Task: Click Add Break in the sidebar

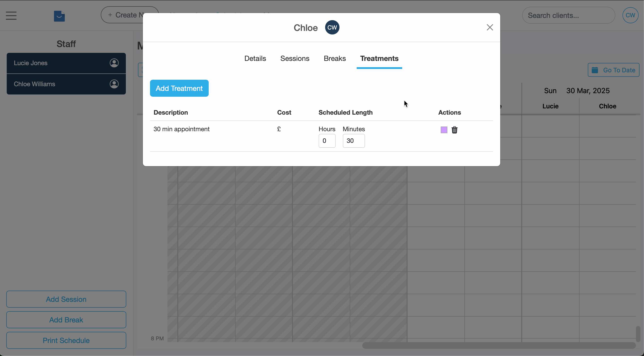Action: [x=66, y=320]
